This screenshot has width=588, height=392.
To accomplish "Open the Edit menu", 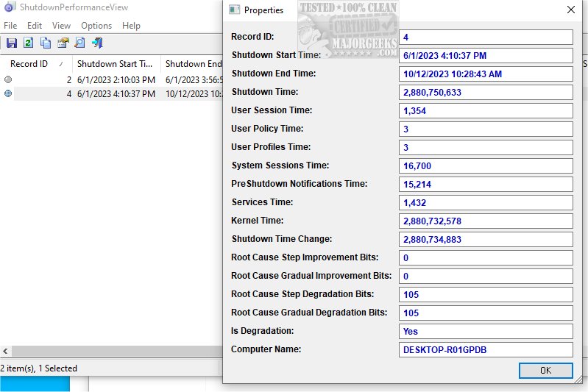I will 35,26.
